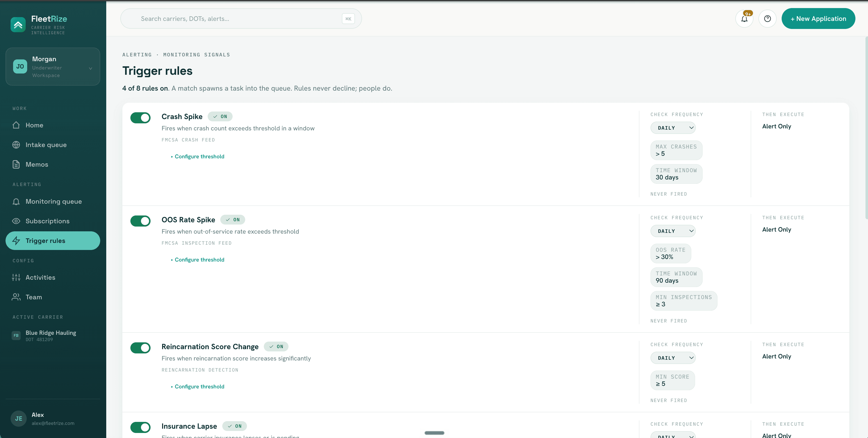Open Alex user profile at bottom
868x438 pixels.
(53, 418)
